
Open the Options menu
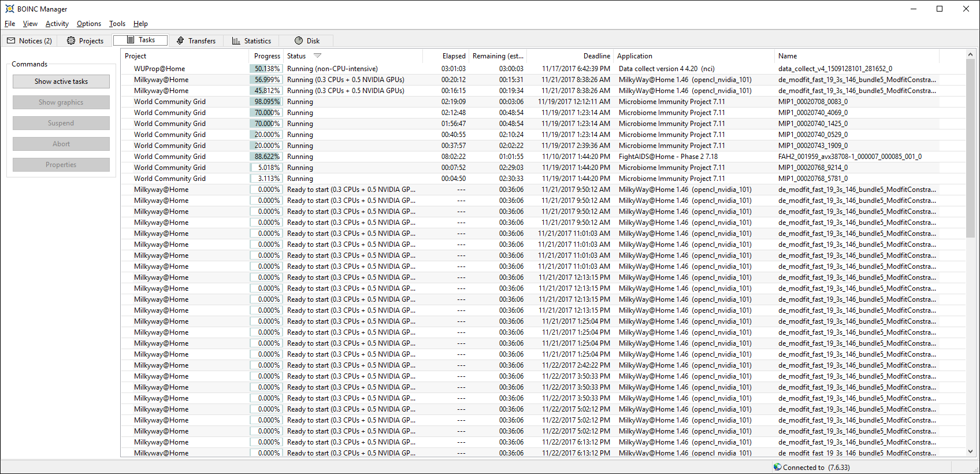pos(89,24)
